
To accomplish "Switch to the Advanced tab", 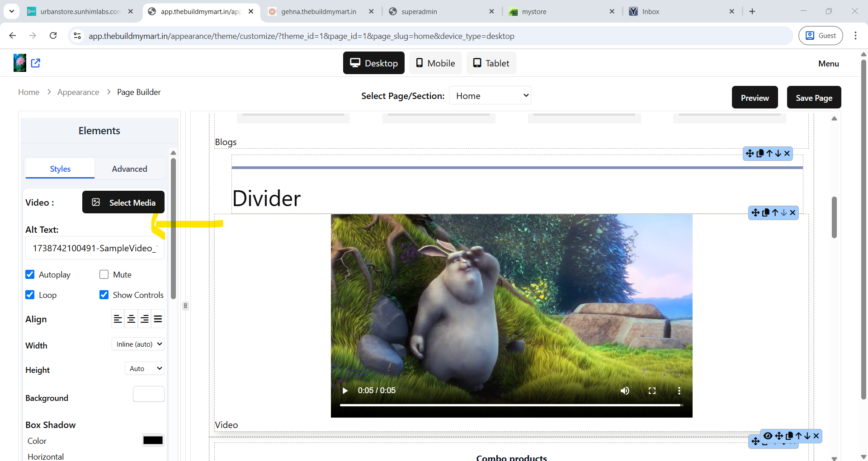I will (x=130, y=169).
